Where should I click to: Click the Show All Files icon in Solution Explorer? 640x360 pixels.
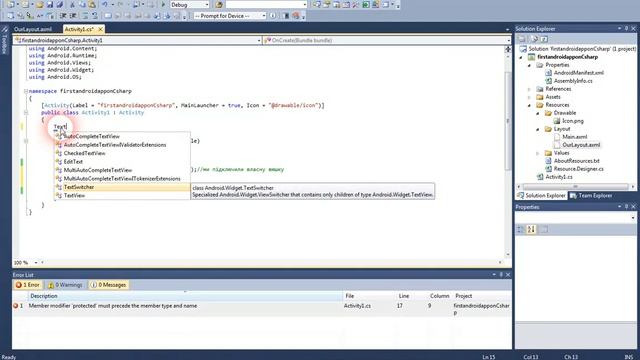coord(534,39)
